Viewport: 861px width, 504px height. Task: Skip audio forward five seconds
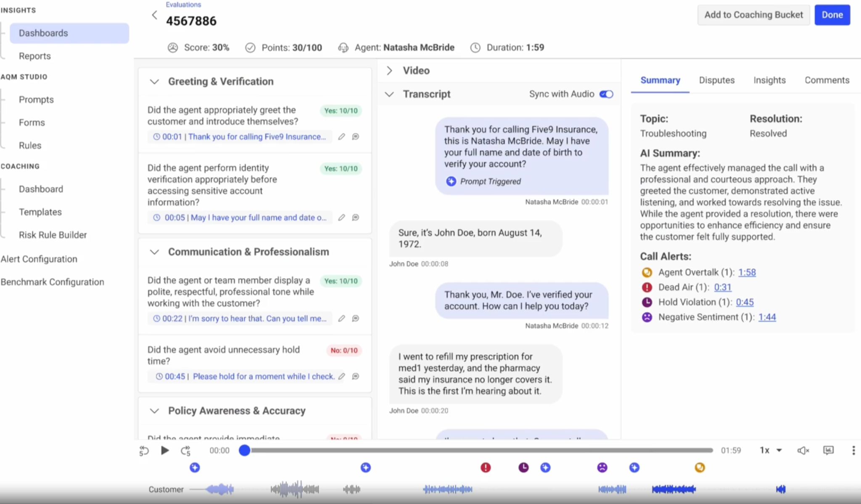(185, 451)
